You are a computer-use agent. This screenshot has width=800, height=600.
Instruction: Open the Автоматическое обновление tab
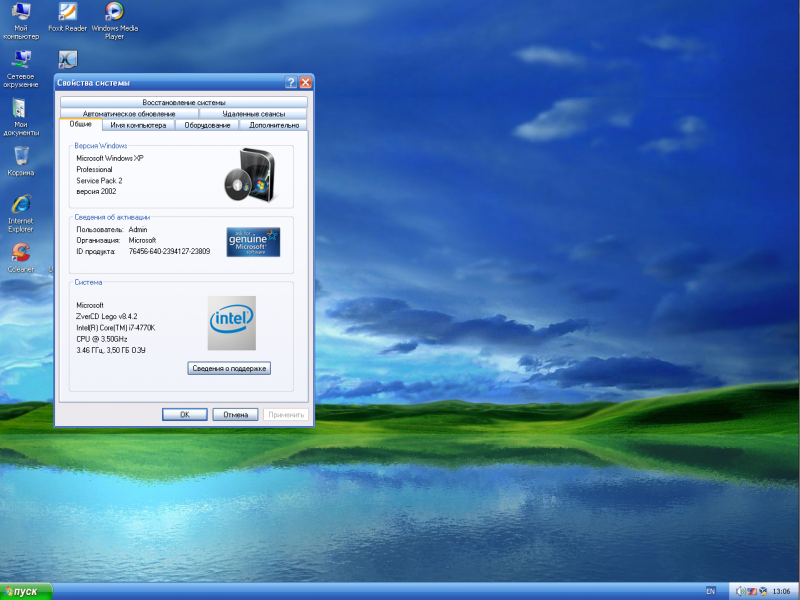point(129,113)
